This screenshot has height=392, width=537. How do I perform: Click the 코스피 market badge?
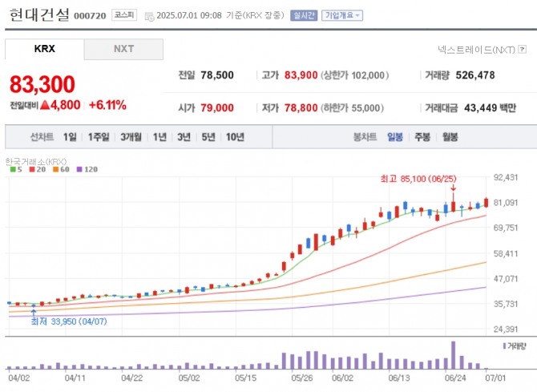pos(124,15)
